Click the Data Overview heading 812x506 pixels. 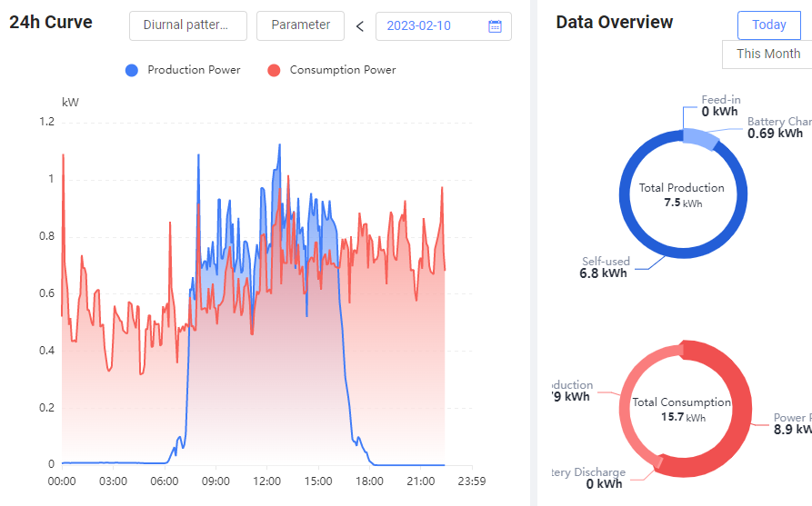(x=614, y=22)
